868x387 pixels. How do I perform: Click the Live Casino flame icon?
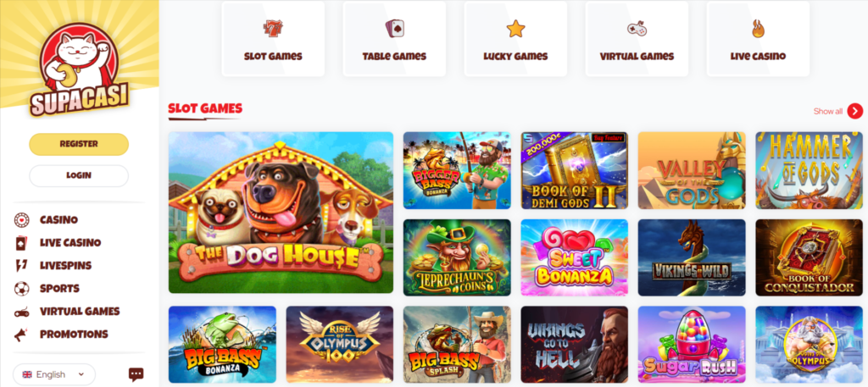[758, 28]
